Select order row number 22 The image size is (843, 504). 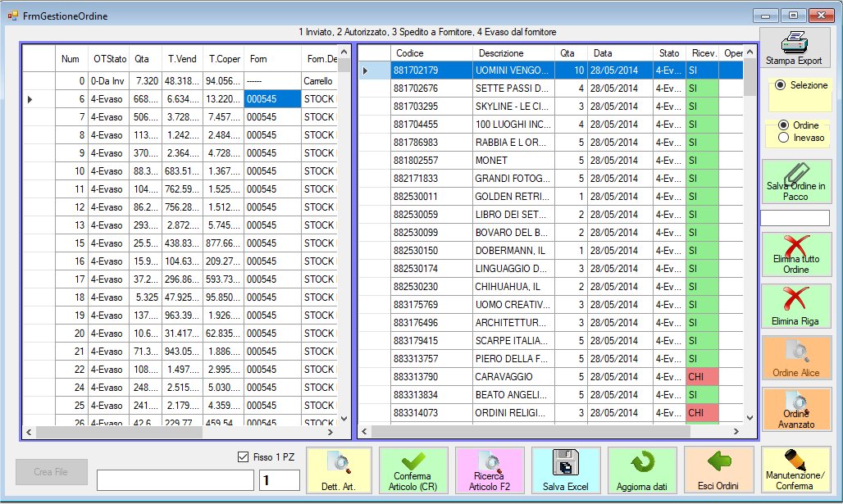[x=180, y=369]
